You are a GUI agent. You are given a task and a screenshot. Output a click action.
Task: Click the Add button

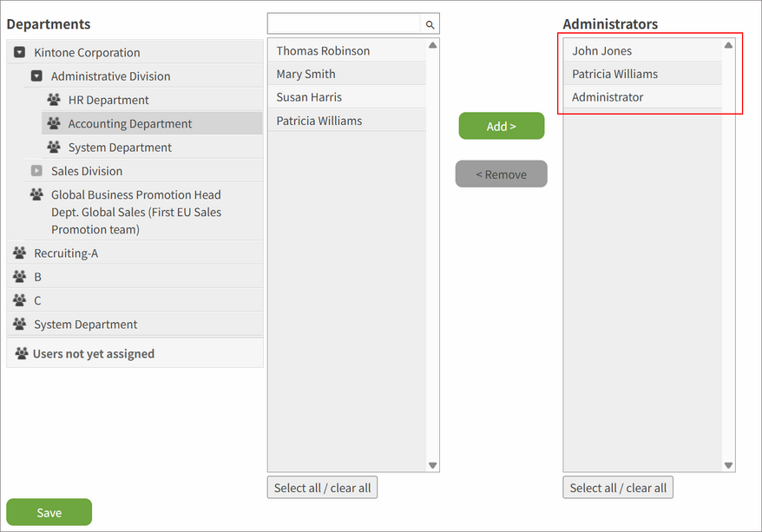pyautogui.click(x=501, y=126)
